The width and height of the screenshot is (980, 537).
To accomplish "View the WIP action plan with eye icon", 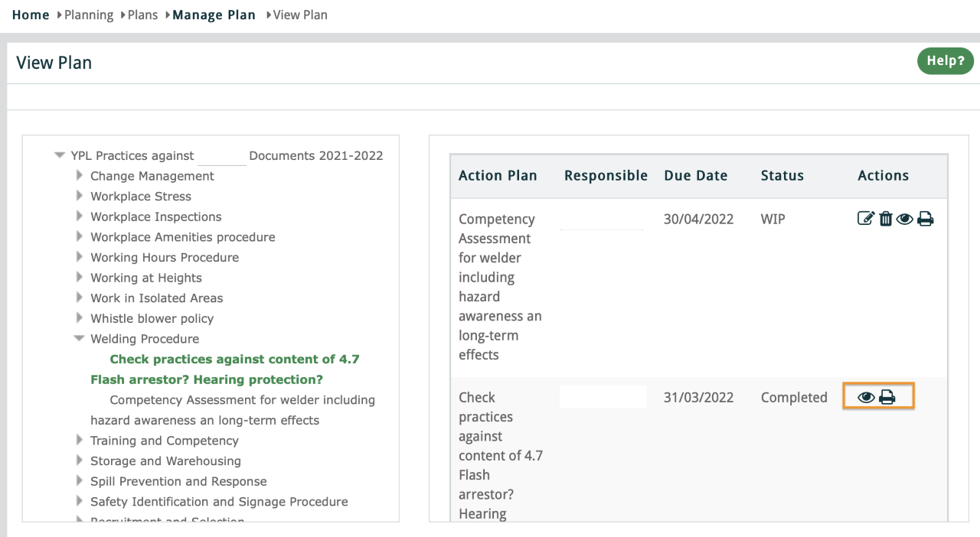I will pyautogui.click(x=905, y=220).
